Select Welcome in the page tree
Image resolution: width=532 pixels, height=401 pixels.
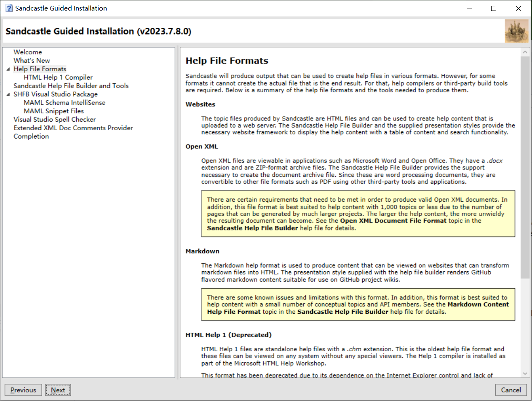(28, 52)
